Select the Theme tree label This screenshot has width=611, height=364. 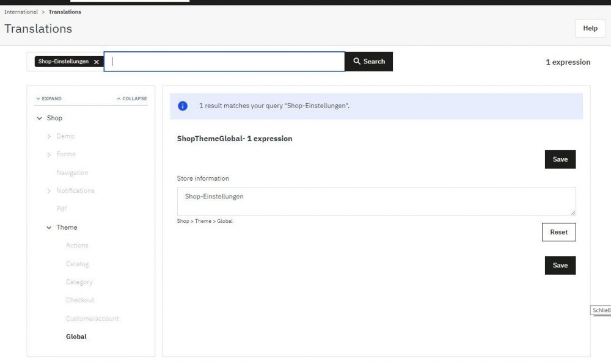click(67, 227)
